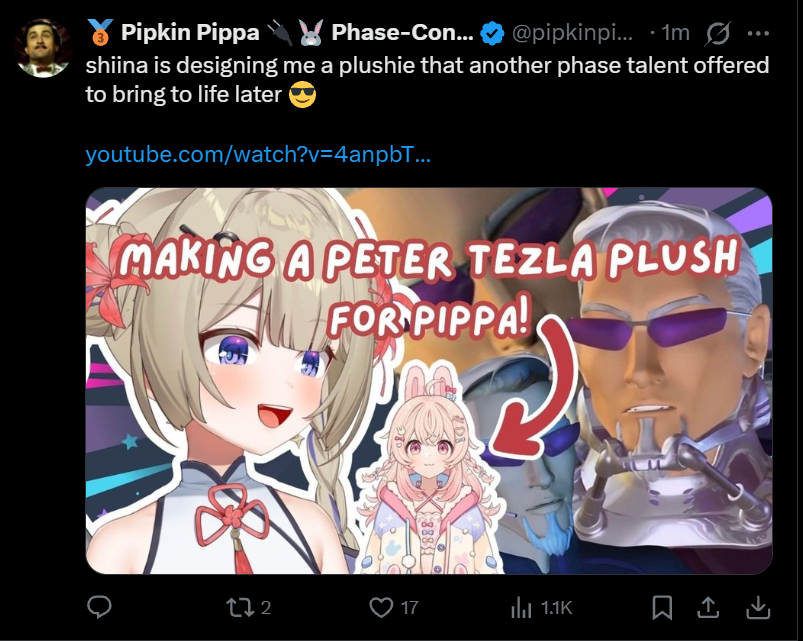Click the share upload-arrow icon
The height and width of the screenshot is (641, 803).
[x=708, y=608]
